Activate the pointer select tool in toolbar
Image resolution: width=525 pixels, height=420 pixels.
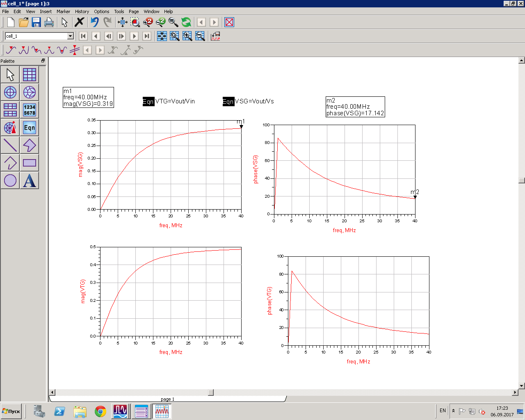[64, 22]
